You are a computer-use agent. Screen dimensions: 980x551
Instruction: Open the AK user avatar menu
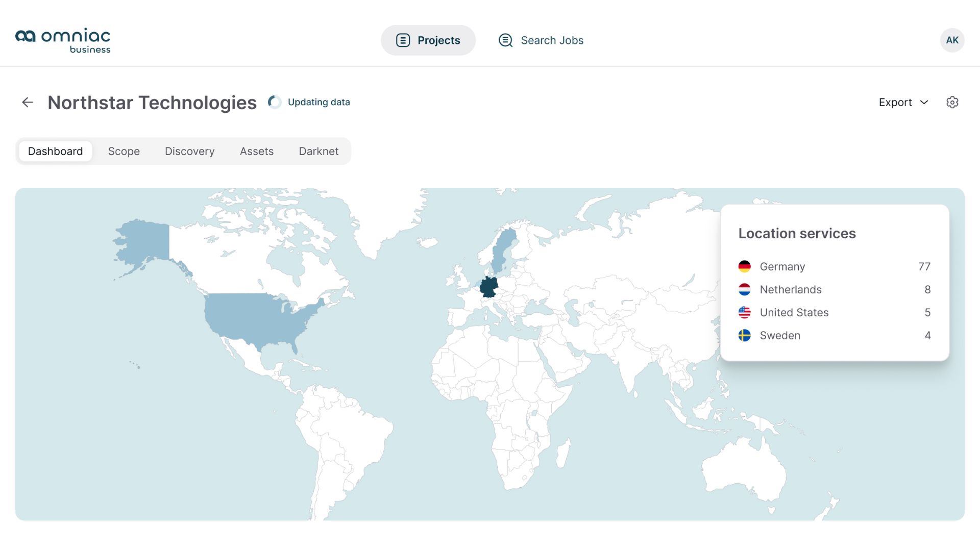pos(952,40)
